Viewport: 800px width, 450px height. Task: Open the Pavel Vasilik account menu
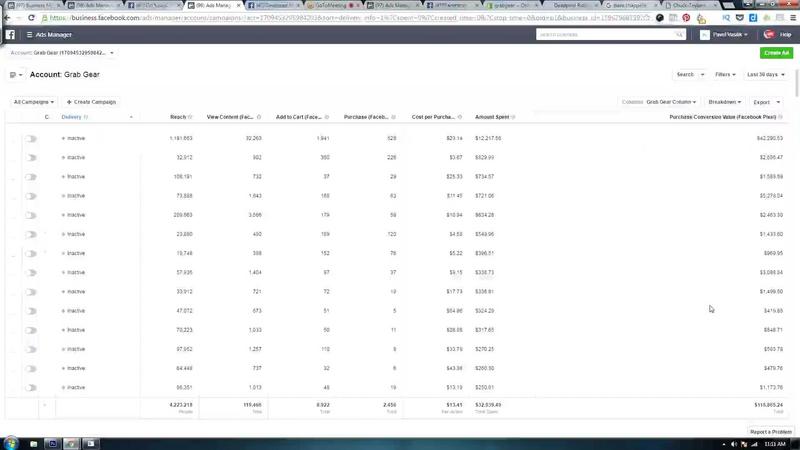[730, 35]
